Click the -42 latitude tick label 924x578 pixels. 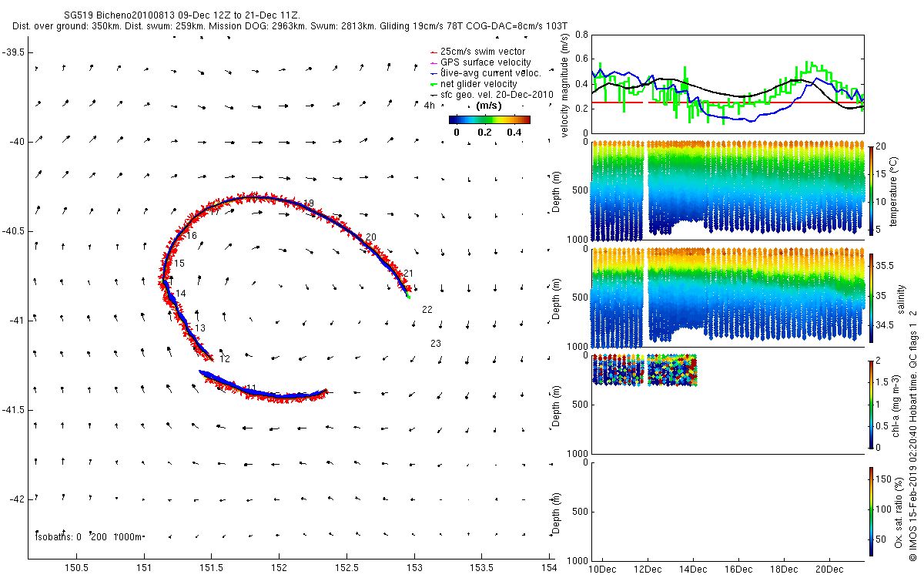(16, 499)
